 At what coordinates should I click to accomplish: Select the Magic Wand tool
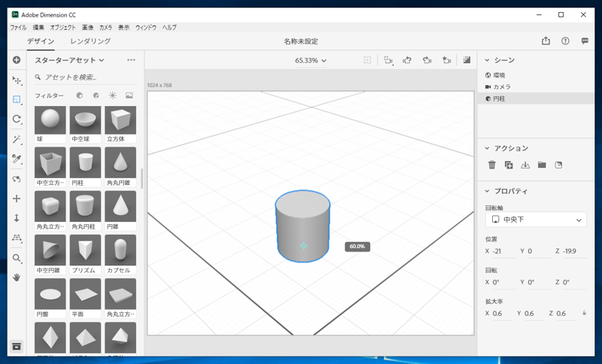[17, 139]
